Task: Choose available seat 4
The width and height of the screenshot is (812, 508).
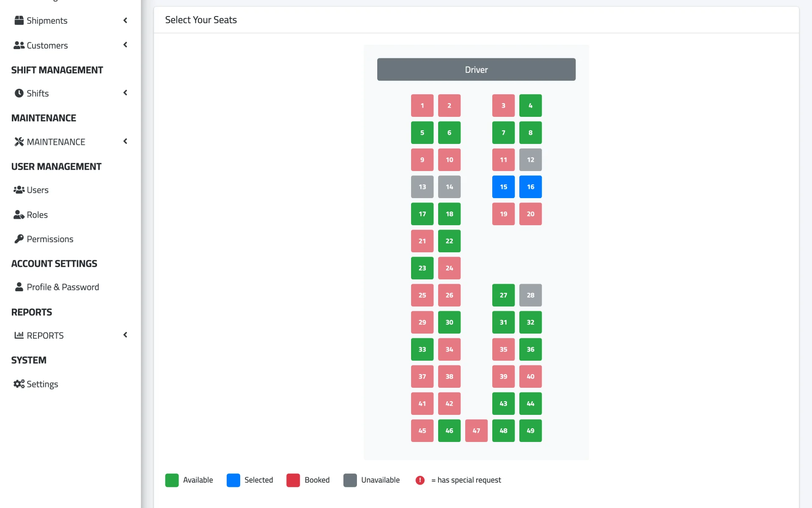Action: pyautogui.click(x=530, y=105)
